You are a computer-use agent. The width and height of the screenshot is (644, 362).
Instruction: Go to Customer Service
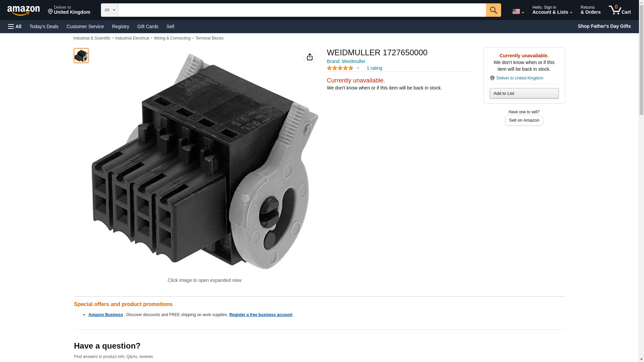(85, 26)
